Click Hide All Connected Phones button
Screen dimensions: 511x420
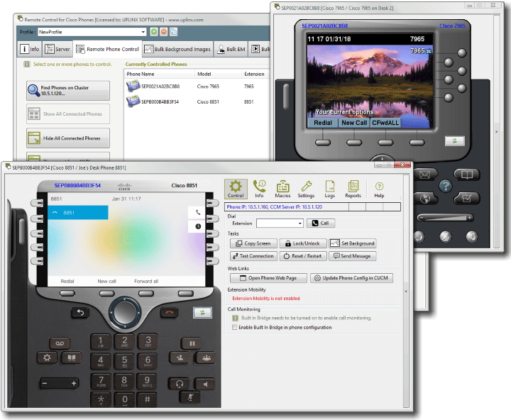(68, 138)
